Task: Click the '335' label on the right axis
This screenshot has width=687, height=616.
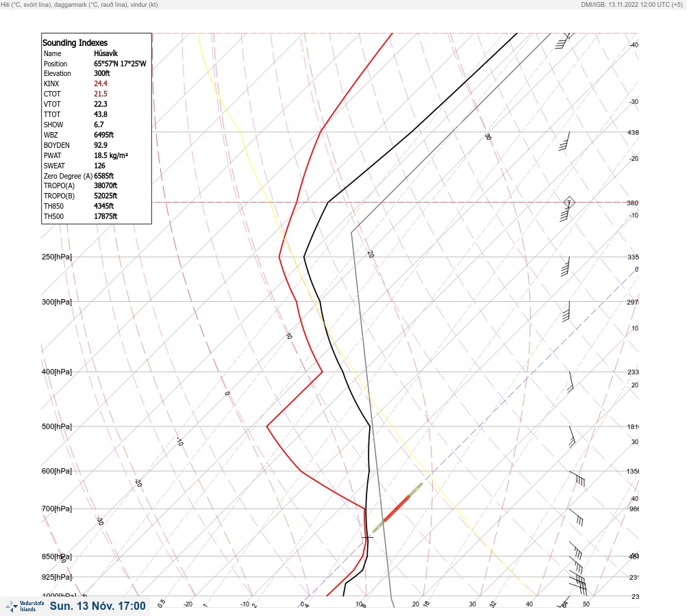Action: tap(633, 257)
